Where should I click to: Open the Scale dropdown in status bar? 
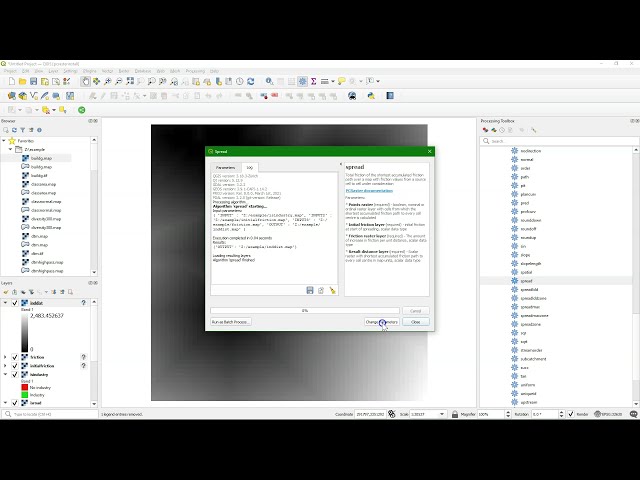pos(442,414)
